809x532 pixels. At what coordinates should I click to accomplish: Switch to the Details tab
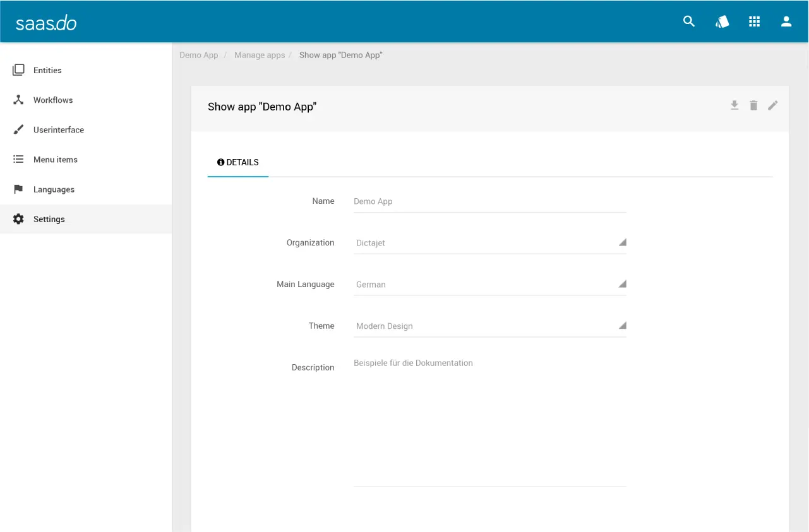(x=238, y=162)
